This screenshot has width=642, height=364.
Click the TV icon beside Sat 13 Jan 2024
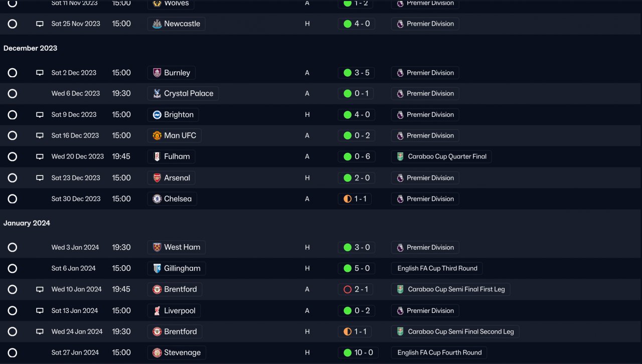(40, 311)
